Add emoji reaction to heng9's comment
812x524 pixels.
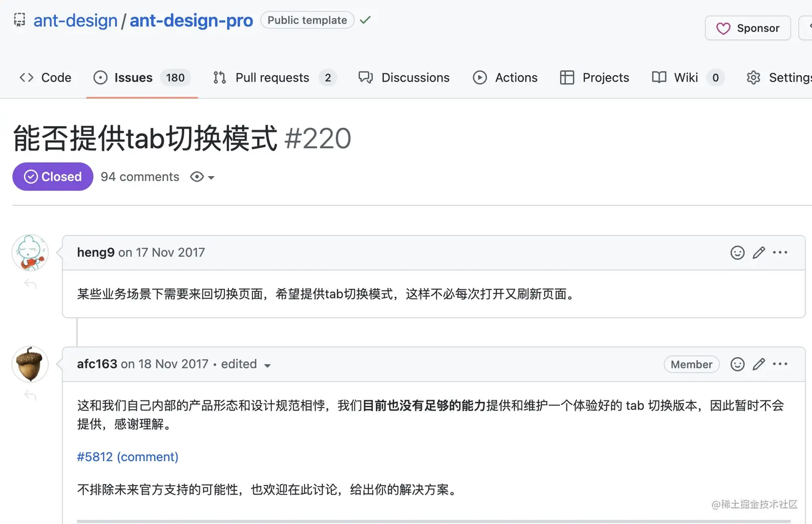pyautogui.click(x=737, y=252)
